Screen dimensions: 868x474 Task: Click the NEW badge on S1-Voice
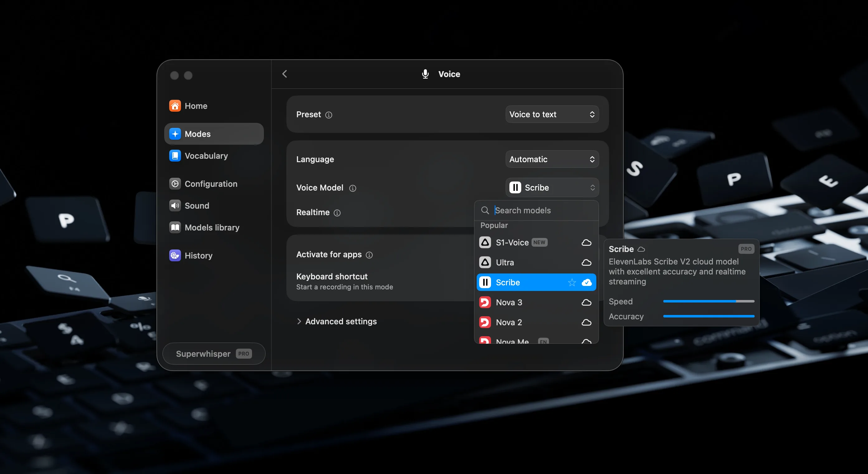tap(539, 243)
